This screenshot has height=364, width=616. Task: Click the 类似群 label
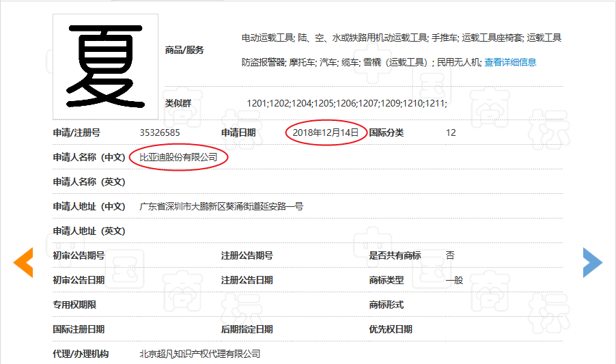coord(178,103)
